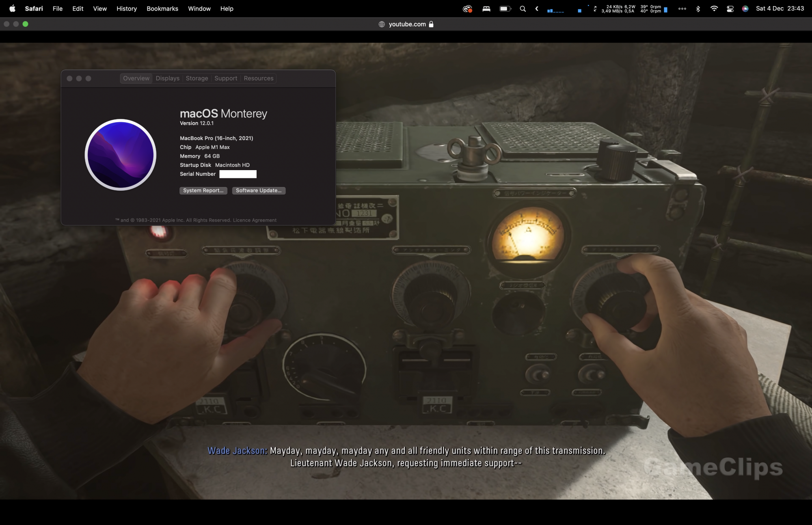Expand the left chevron hidden menu items
The height and width of the screenshot is (525, 812).
click(537, 9)
